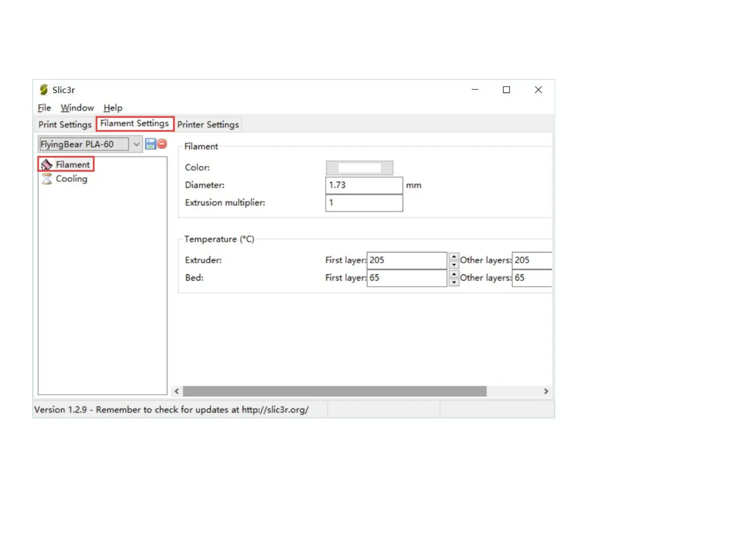
Task: Click the Extrusion multiplier input field
Action: point(364,203)
